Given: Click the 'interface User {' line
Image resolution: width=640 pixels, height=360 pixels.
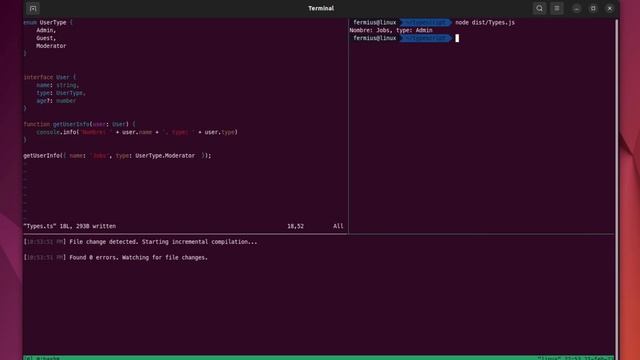Looking at the screenshot, I should (50, 77).
